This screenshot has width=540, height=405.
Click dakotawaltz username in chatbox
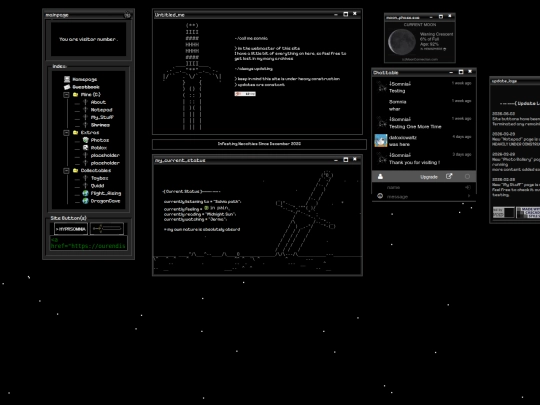pyautogui.click(x=403, y=137)
